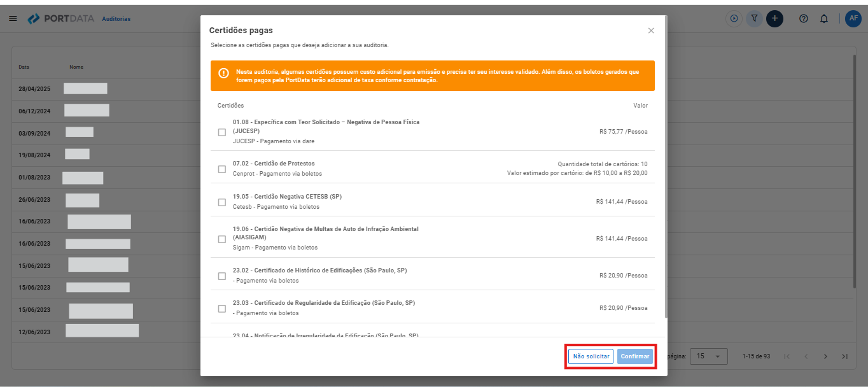Check the 07.02 Certidão de Protestos checkbox

coord(222,169)
